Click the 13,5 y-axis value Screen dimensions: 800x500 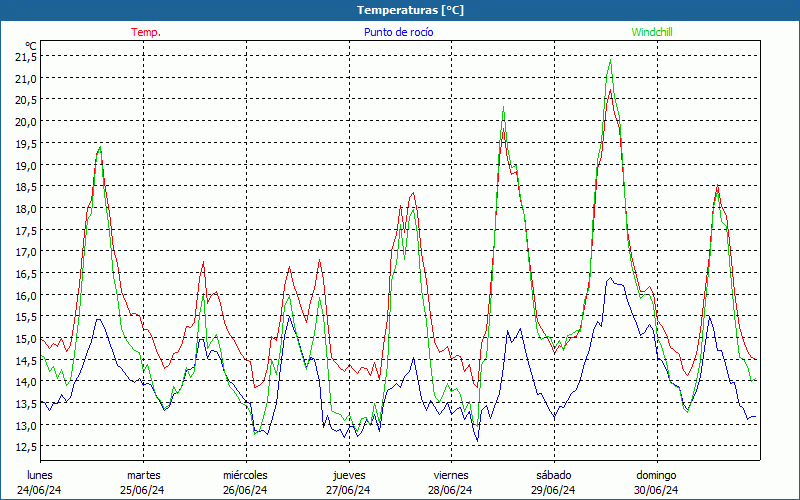pos(26,404)
